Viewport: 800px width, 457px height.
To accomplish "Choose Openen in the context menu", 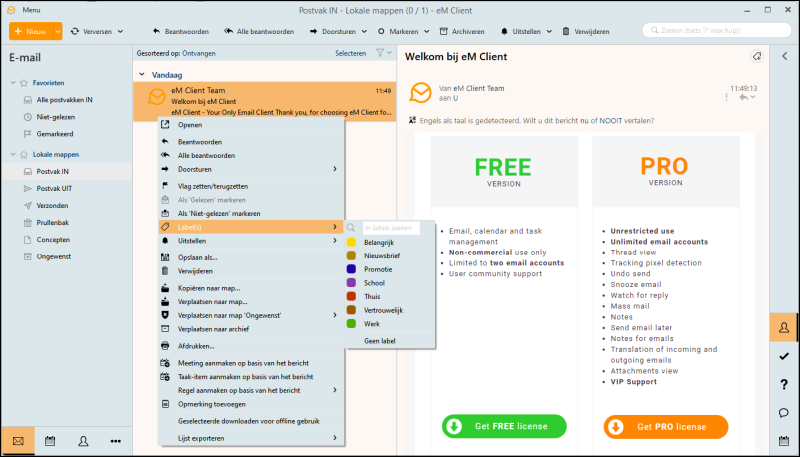I will pos(251,125).
